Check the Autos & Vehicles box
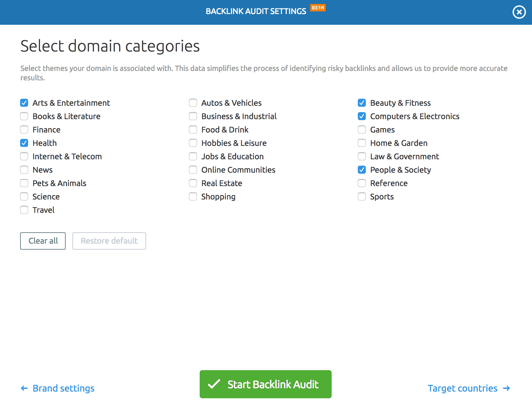 point(193,103)
